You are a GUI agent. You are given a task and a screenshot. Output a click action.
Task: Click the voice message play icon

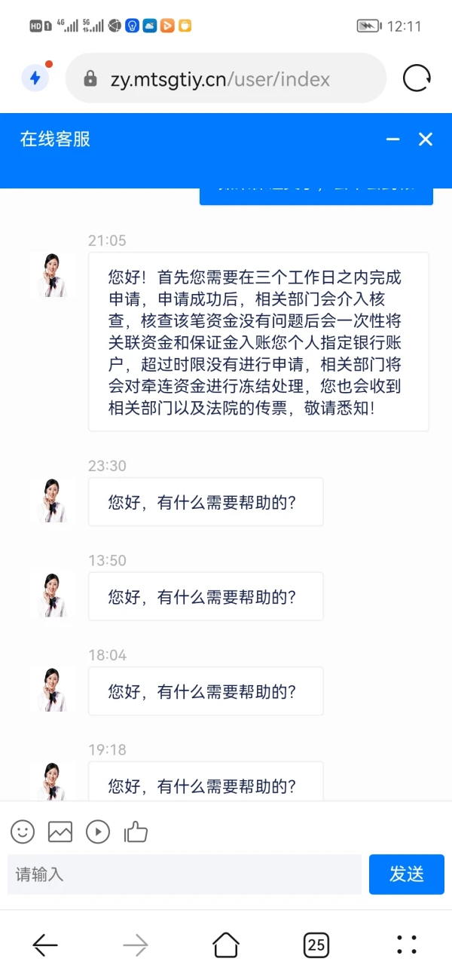tap(97, 831)
